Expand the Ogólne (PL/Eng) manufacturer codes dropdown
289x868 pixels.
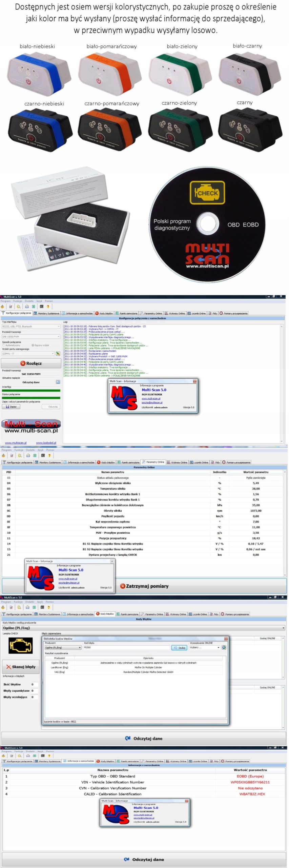click(x=144, y=628)
